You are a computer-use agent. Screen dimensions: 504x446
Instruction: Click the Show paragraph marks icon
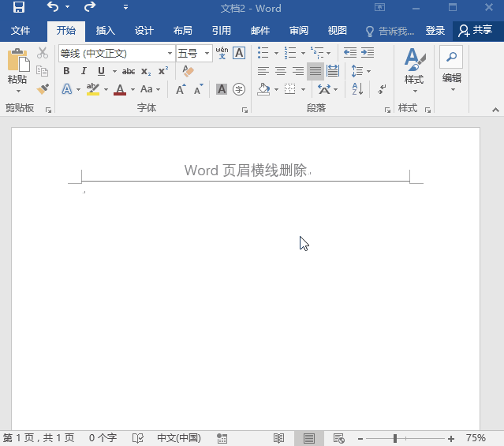click(x=382, y=89)
